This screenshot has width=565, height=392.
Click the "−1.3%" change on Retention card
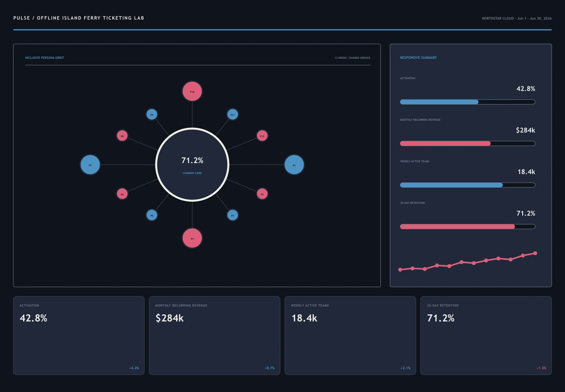pos(541,368)
